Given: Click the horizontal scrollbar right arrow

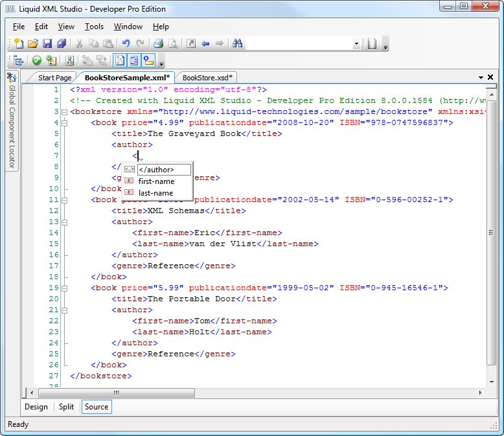Looking at the screenshot, I should [x=480, y=393].
